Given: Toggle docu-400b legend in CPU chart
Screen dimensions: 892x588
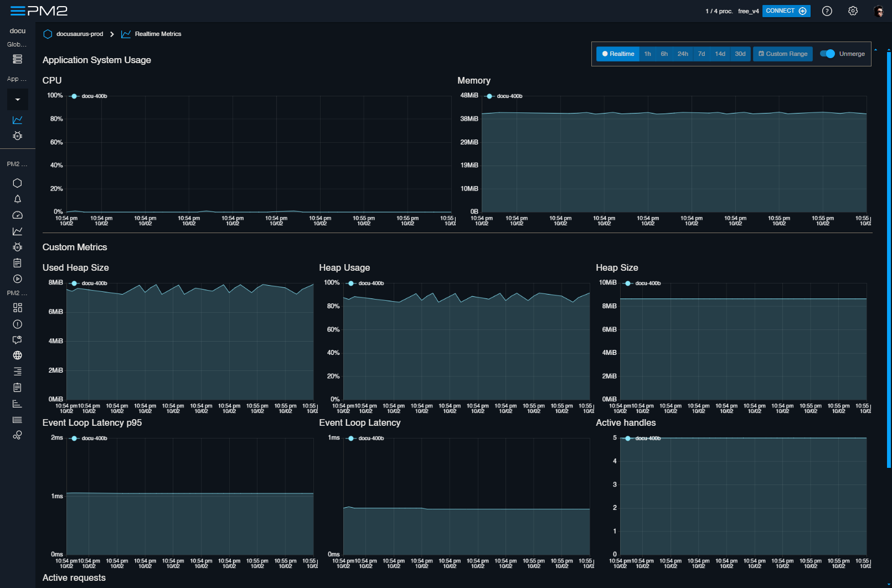Looking at the screenshot, I should [x=89, y=96].
